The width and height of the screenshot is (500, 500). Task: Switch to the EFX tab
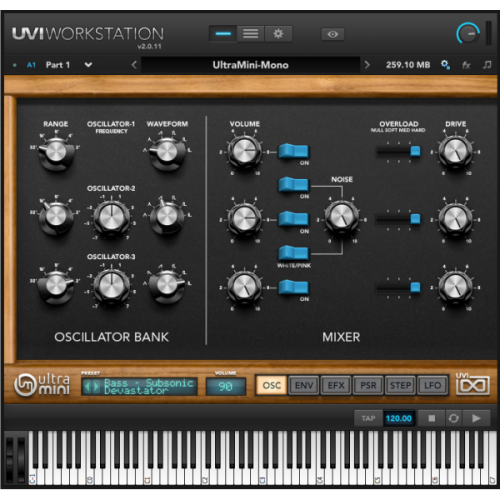[x=336, y=385]
